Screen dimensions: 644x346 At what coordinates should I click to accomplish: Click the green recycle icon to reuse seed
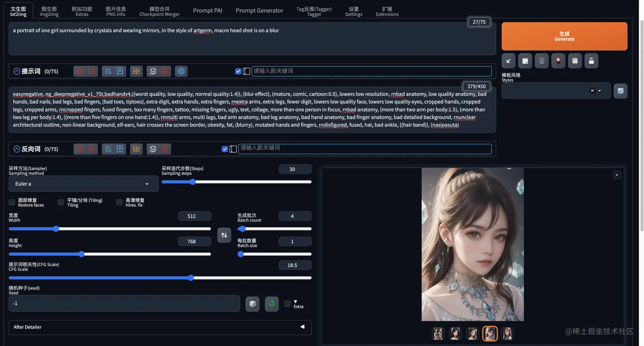tap(272, 304)
